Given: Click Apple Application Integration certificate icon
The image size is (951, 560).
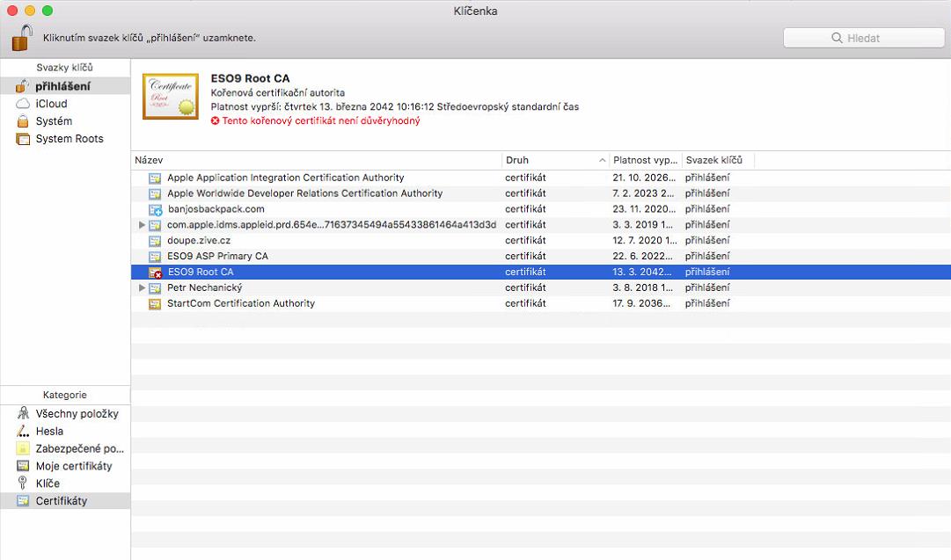Looking at the screenshot, I should point(155,178).
